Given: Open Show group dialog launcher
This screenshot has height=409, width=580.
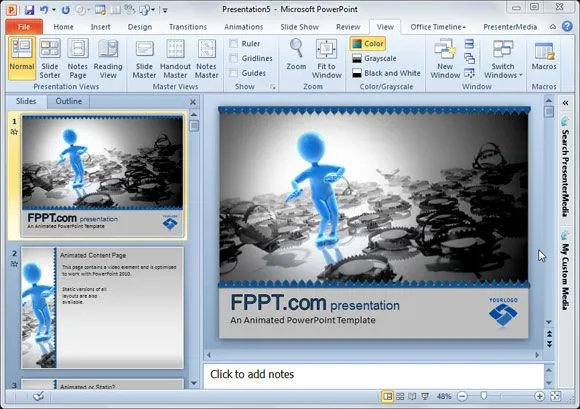Looking at the screenshot, I should (x=273, y=87).
